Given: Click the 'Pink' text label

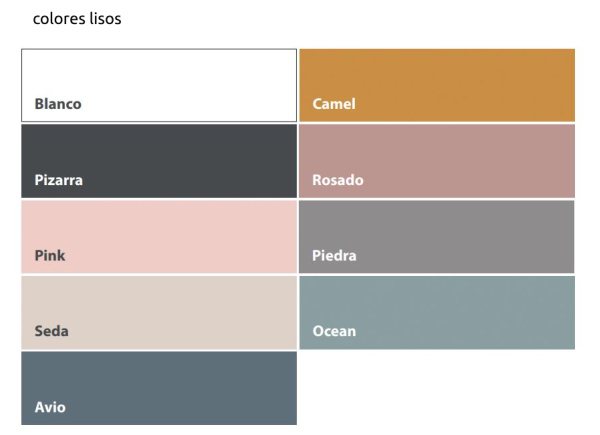Looking at the screenshot, I should 50,256.
